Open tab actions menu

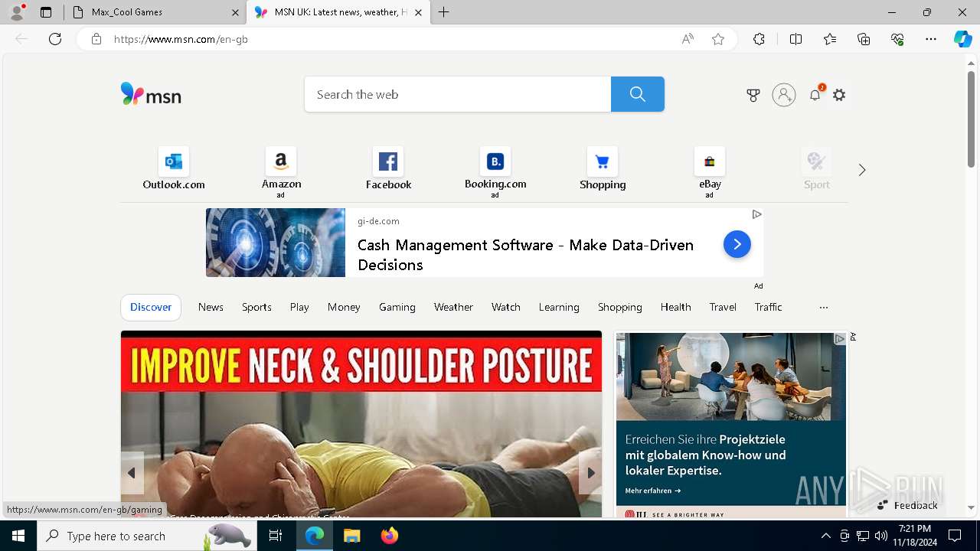tap(46, 12)
